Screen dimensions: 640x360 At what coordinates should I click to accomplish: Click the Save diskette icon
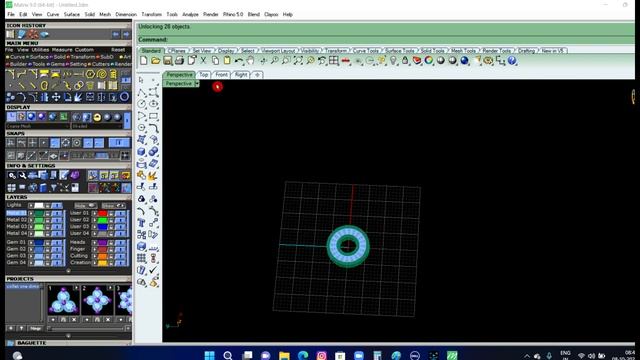point(167,61)
